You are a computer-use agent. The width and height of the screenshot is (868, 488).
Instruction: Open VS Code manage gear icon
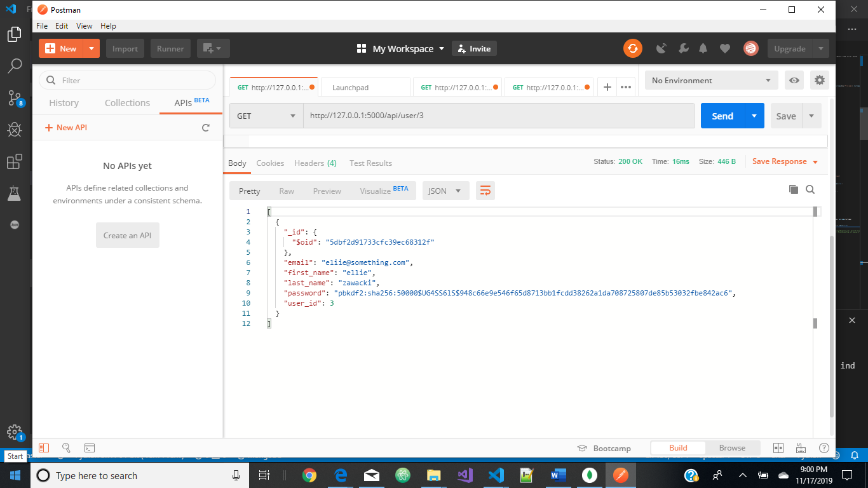point(15,431)
